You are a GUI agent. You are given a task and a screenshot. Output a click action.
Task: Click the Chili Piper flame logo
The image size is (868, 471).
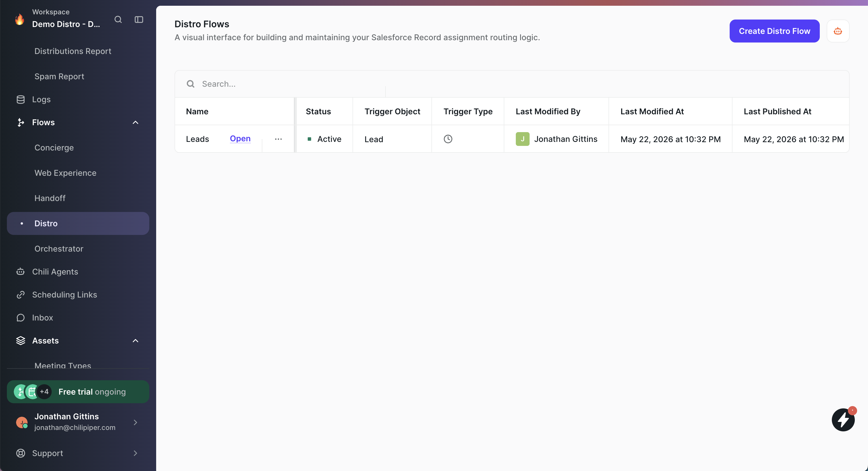point(20,19)
